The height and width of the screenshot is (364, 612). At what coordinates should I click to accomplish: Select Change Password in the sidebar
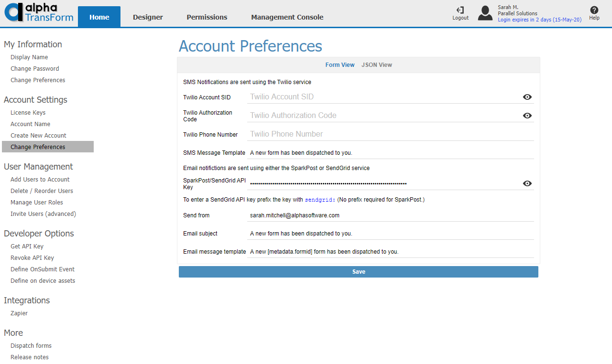(x=34, y=68)
